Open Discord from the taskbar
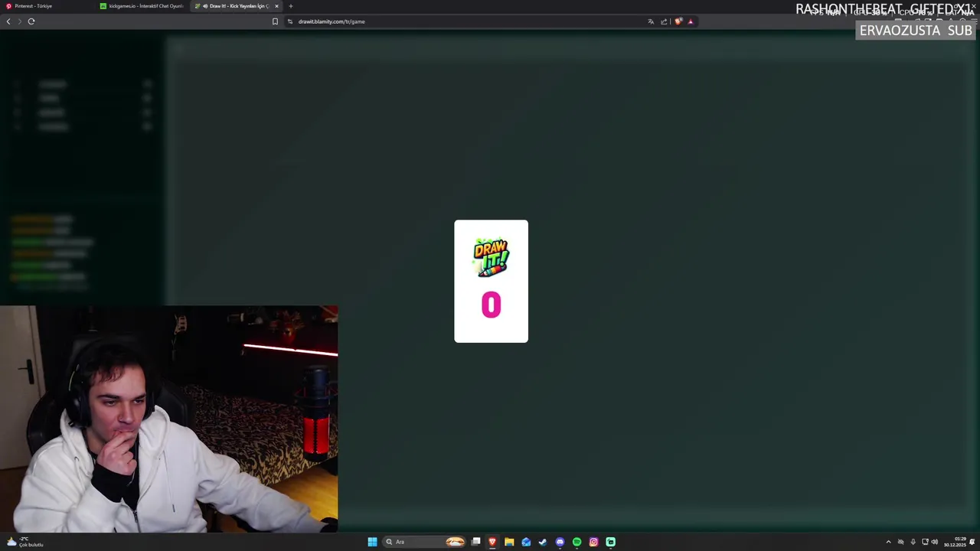The height and width of the screenshot is (551, 980). pos(560,542)
